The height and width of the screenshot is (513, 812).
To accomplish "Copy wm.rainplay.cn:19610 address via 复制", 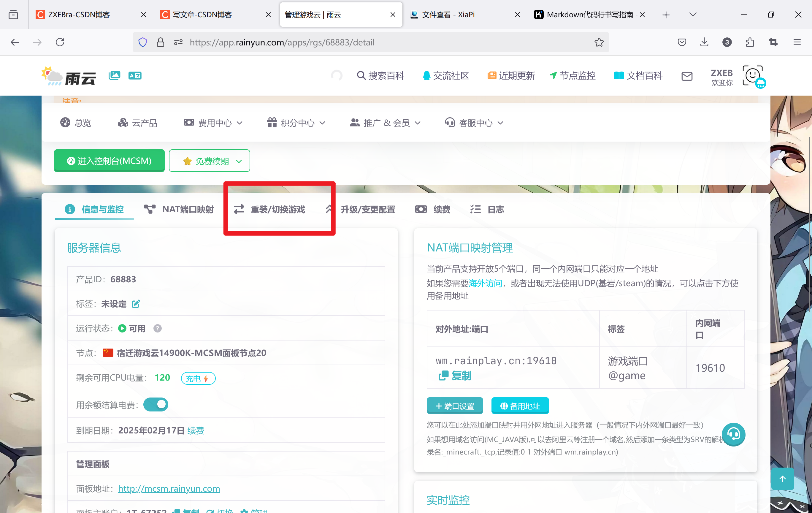I will [x=455, y=375].
